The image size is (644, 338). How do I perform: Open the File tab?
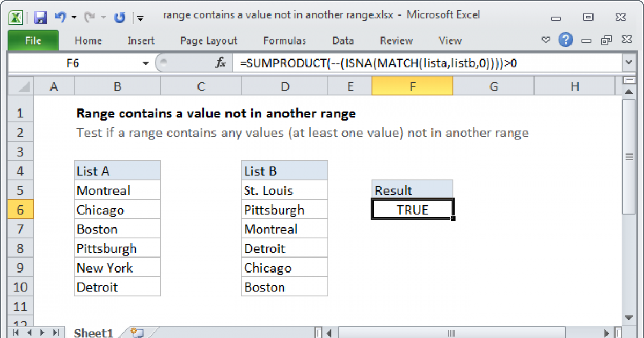[x=33, y=40]
